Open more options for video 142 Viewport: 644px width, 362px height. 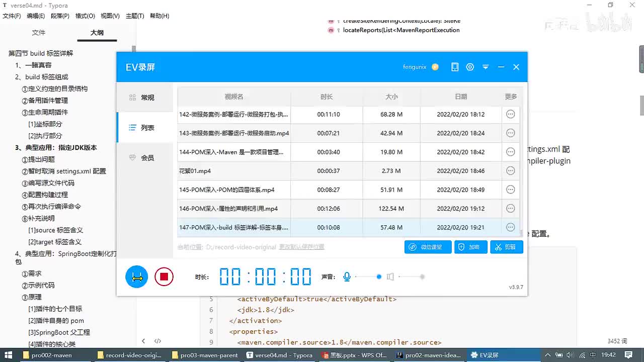tap(510, 114)
